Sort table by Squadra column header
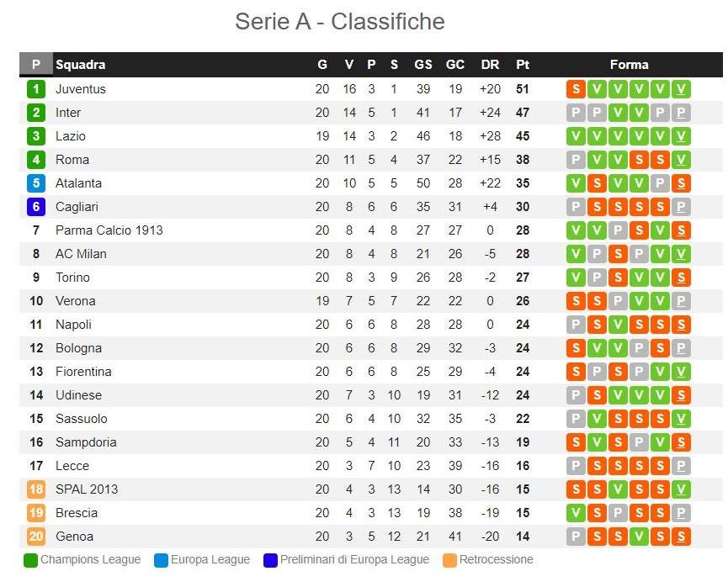This screenshot has width=728, height=587. coord(80,65)
